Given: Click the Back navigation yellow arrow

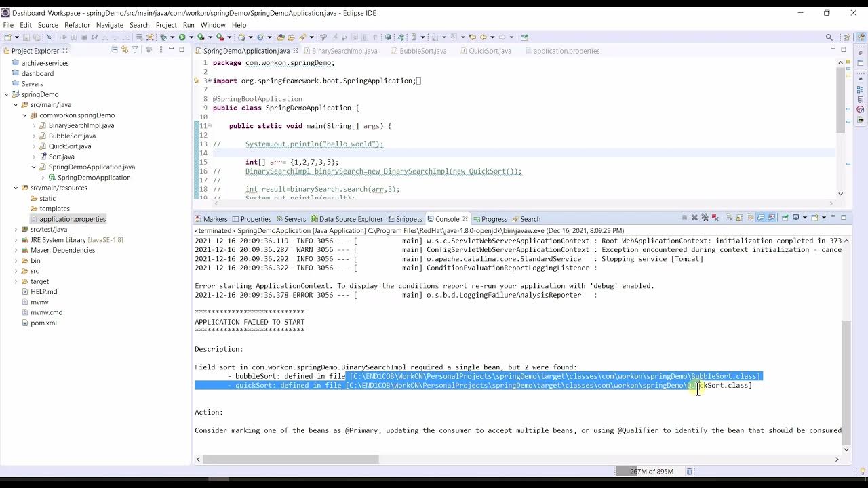Looking at the screenshot, I should pyautogui.click(x=484, y=37).
